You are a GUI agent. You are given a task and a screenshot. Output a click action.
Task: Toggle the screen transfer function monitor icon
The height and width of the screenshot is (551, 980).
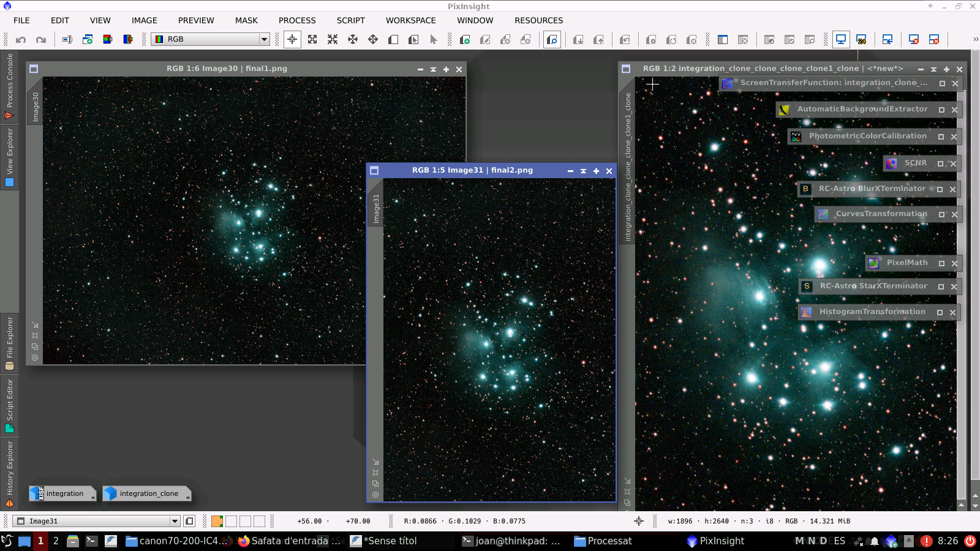tap(840, 39)
